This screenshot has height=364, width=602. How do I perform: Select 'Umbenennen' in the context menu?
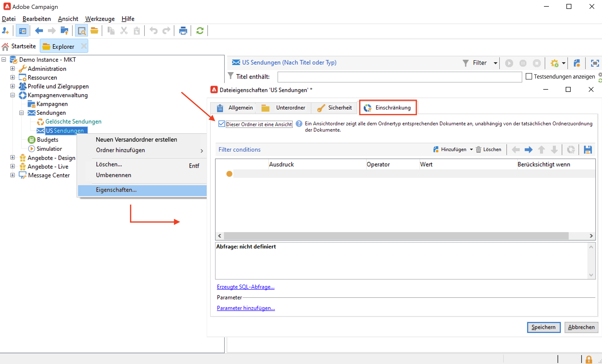114,175
